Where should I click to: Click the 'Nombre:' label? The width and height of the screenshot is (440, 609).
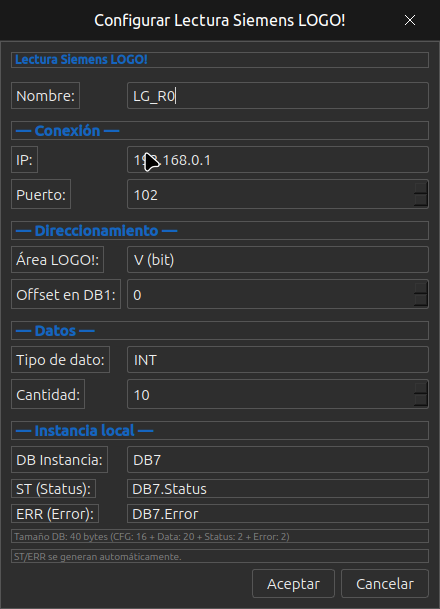[x=45, y=96]
